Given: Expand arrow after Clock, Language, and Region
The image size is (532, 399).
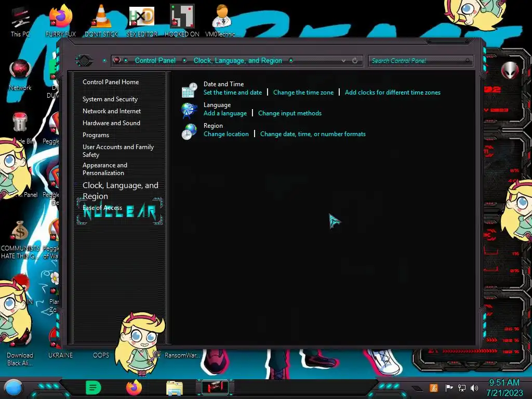Looking at the screenshot, I should pyautogui.click(x=291, y=60).
